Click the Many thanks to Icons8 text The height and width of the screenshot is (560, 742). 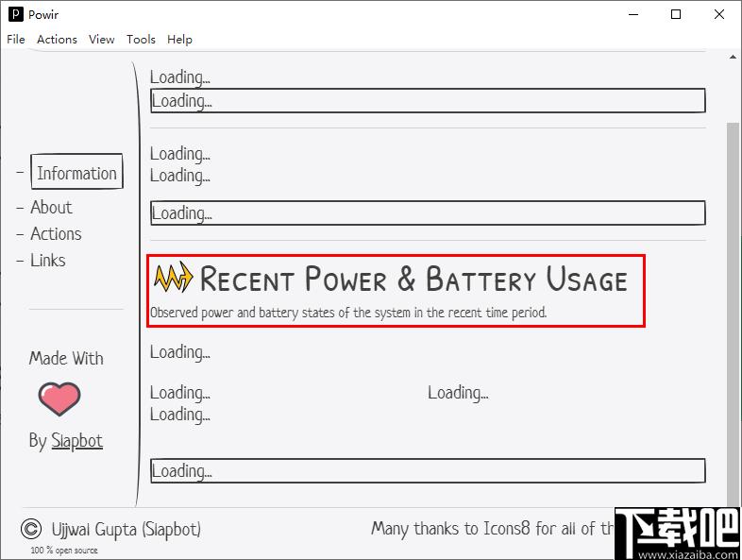[x=492, y=528]
